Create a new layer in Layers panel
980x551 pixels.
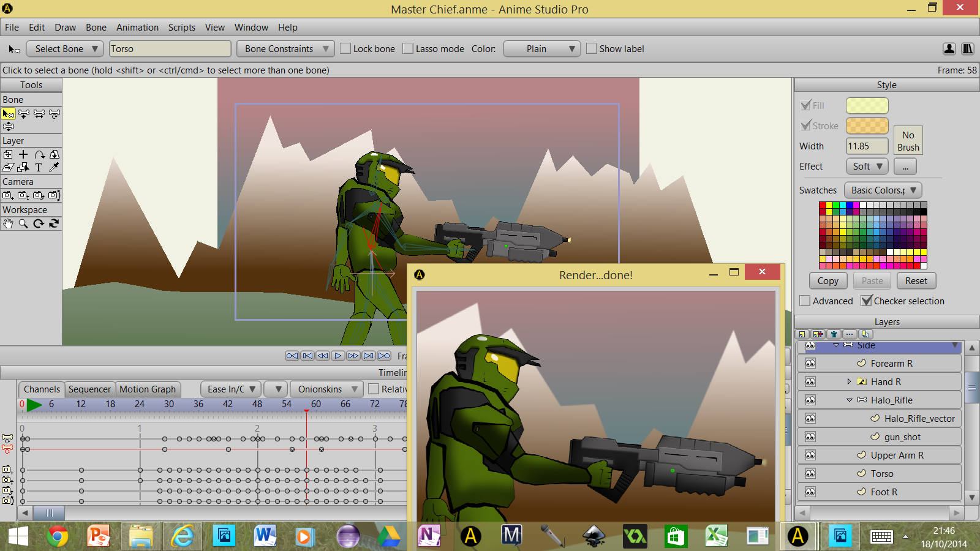pyautogui.click(x=802, y=334)
